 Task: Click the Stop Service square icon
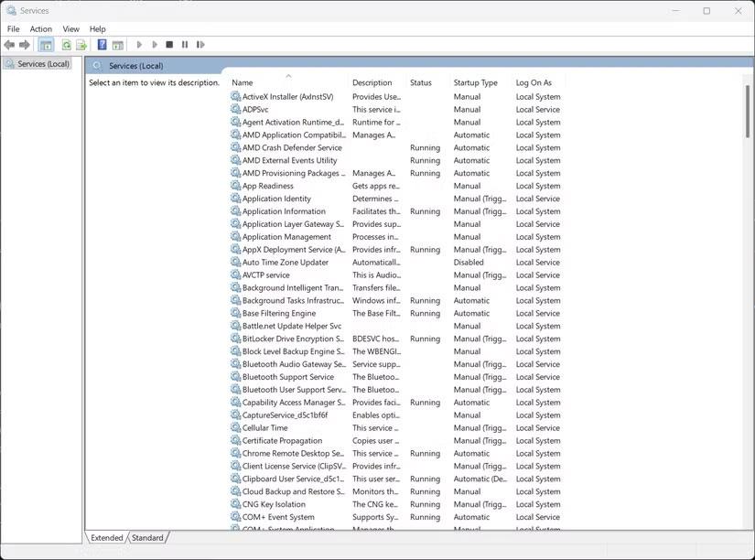click(169, 44)
